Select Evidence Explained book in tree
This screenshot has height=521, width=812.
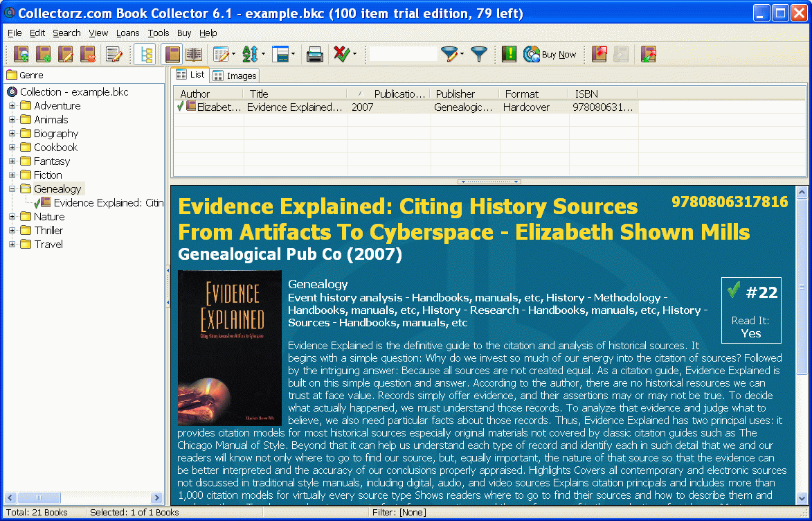point(98,203)
